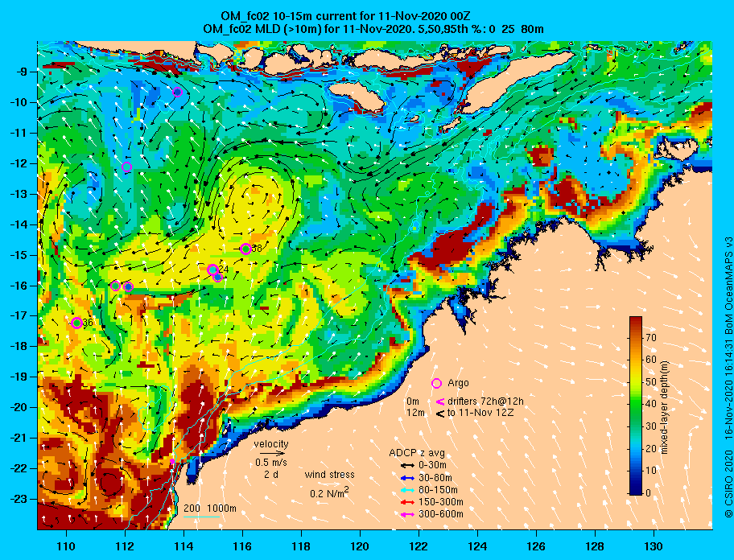Click 'drifters 72h@12h' legend text
Viewport: 734px width, 560px height.
[x=485, y=401]
